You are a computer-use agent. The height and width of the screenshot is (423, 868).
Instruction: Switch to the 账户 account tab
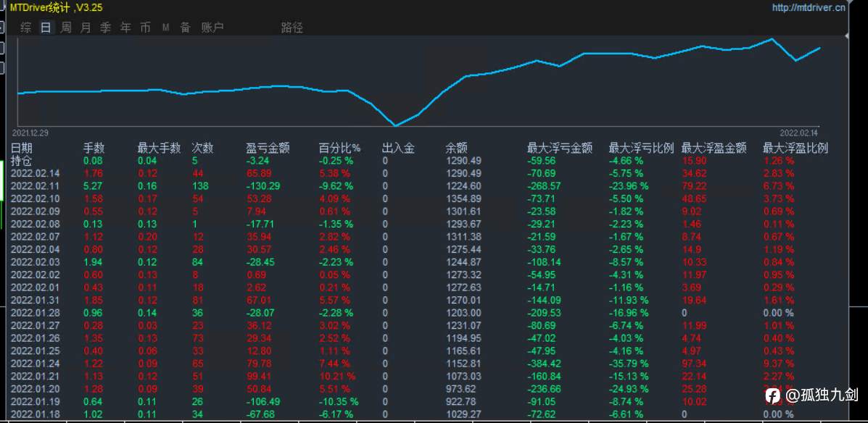212,28
